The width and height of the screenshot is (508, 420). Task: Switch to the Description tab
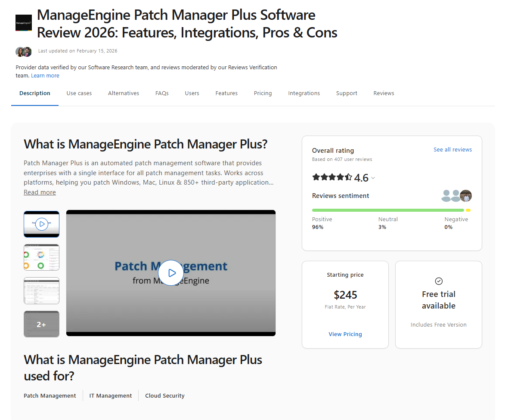[x=35, y=93]
